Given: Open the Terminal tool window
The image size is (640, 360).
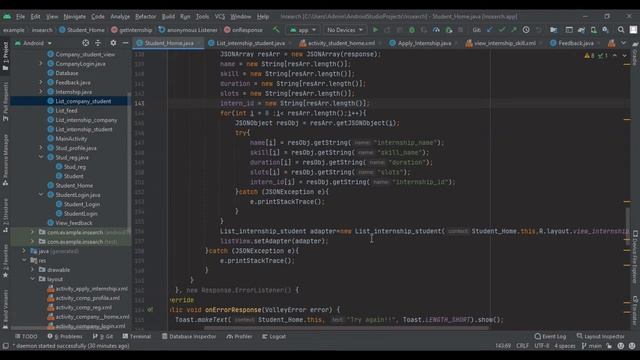Looking at the screenshot, I should pyautogui.click(x=136, y=336).
